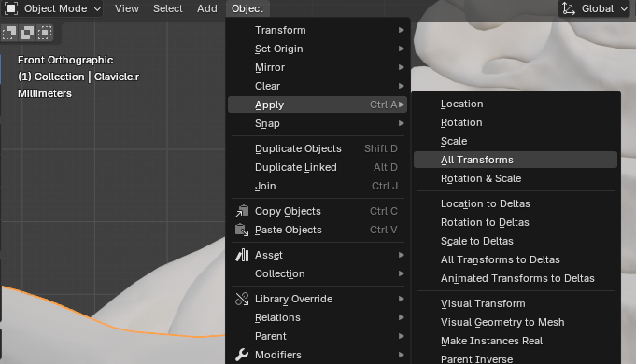Apply All Transforms

tap(516, 160)
